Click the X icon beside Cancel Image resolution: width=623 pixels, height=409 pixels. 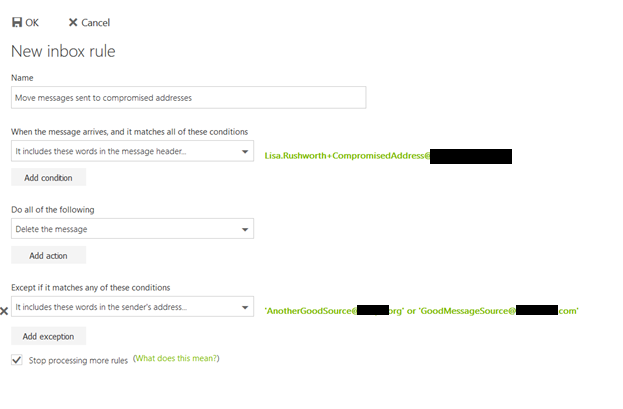pos(73,22)
